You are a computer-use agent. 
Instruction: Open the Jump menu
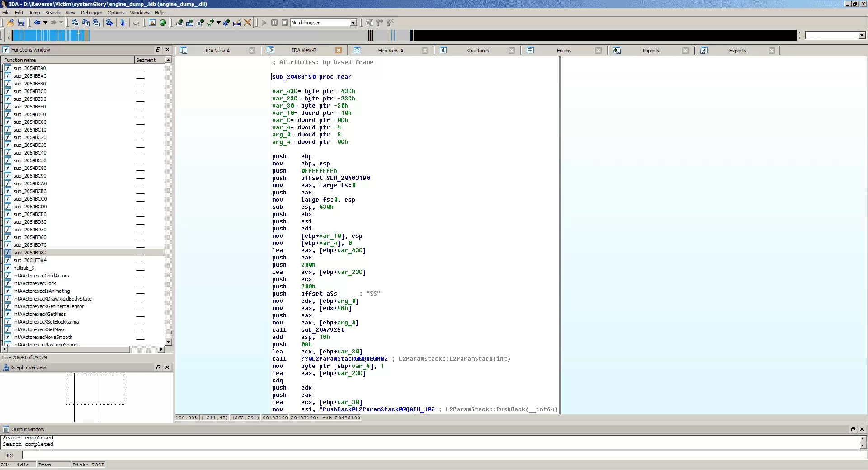[x=34, y=13]
